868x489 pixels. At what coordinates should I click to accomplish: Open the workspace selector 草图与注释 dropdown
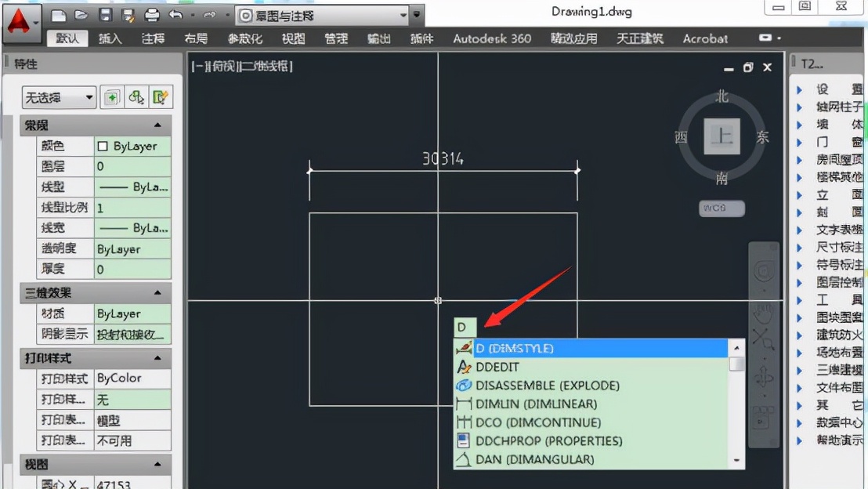pyautogui.click(x=323, y=16)
